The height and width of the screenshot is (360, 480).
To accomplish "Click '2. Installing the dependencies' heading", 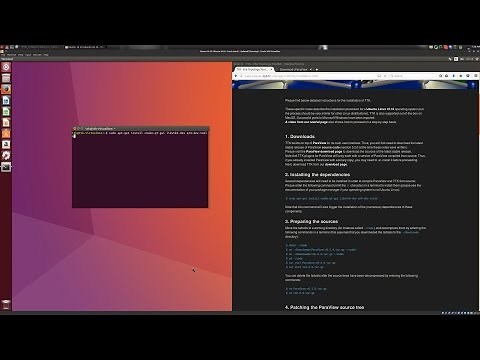I will click(x=317, y=175).
